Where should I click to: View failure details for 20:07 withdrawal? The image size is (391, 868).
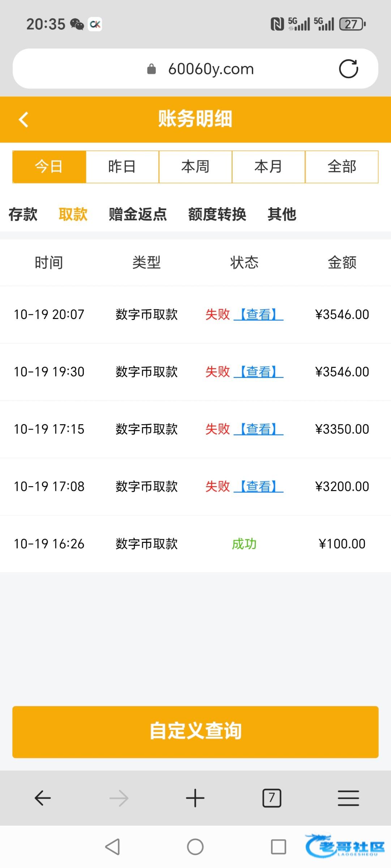(x=258, y=314)
